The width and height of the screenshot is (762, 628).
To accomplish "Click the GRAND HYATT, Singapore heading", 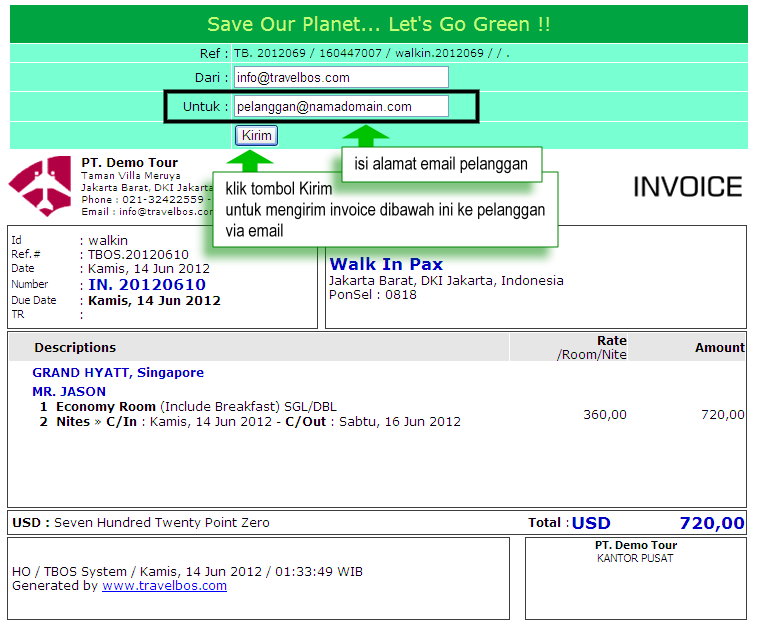I will click(118, 372).
